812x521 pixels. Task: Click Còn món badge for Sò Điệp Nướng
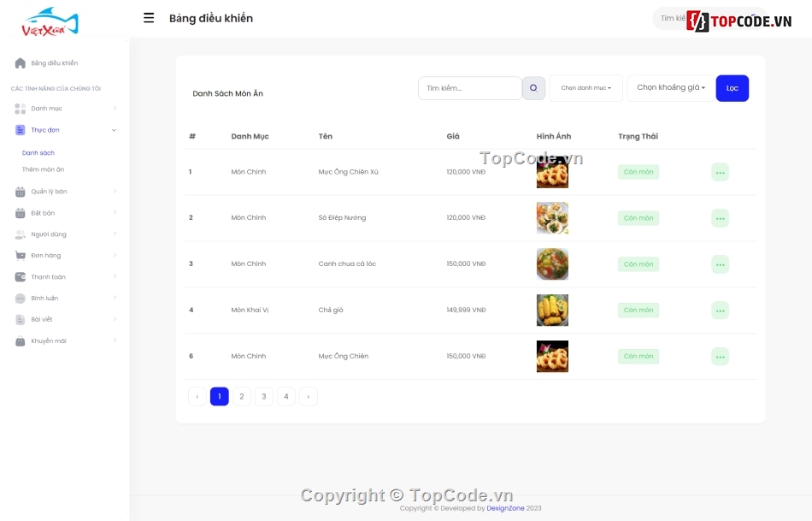[638, 218]
